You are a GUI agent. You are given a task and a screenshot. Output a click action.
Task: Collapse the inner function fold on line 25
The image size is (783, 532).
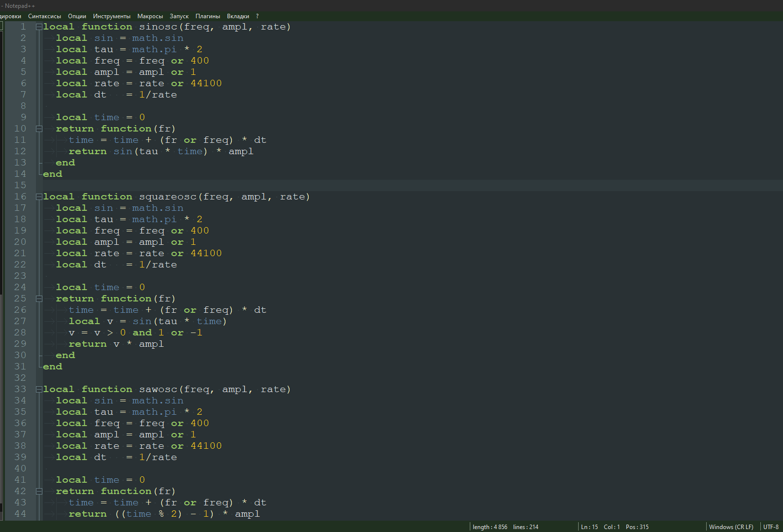39,299
